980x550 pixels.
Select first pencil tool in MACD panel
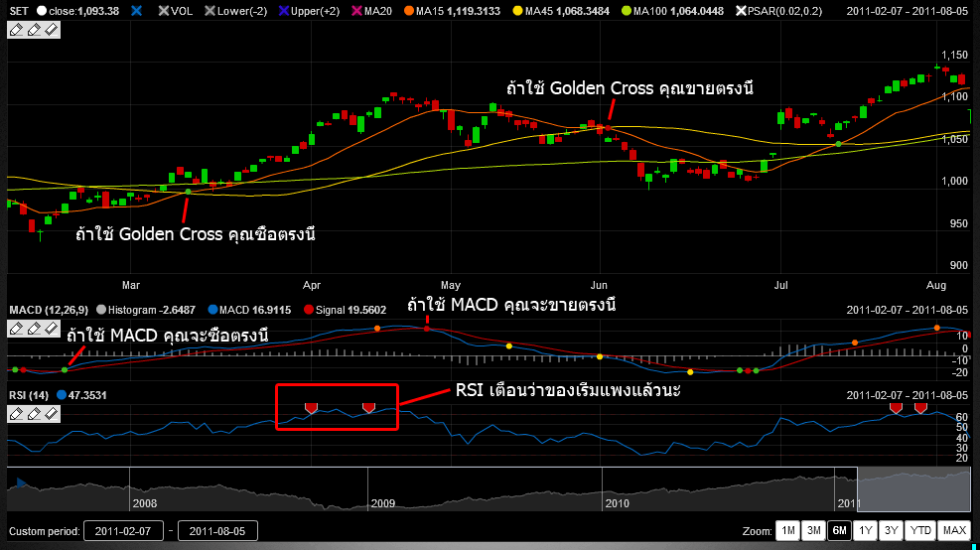(x=16, y=328)
